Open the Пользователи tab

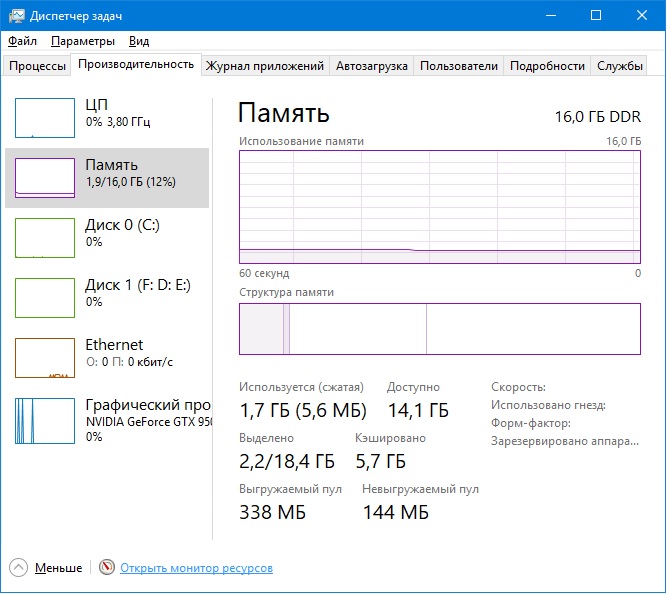click(x=458, y=66)
